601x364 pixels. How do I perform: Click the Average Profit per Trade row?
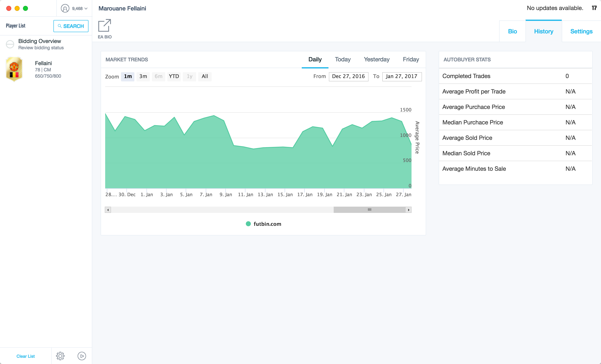tap(515, 91)
